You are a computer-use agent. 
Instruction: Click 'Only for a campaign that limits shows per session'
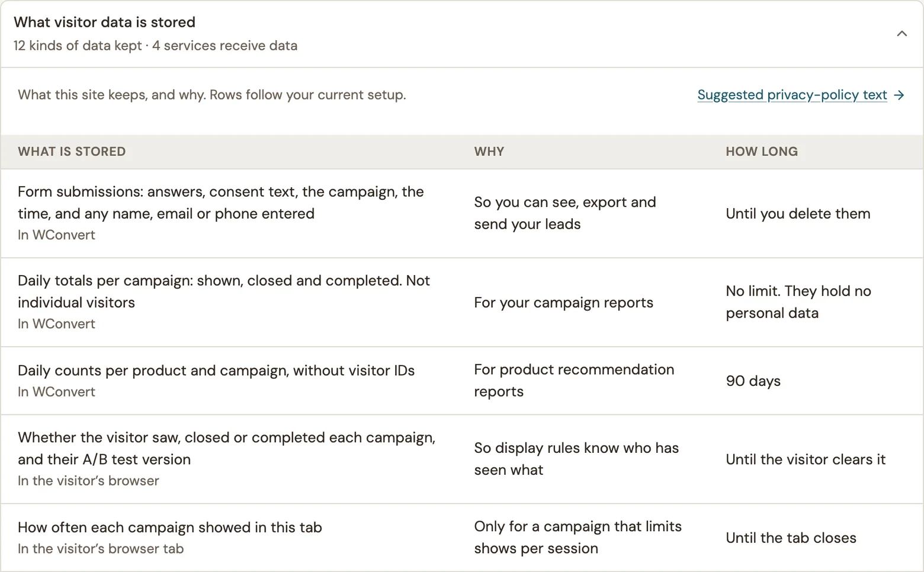click(x=577, y=538)
